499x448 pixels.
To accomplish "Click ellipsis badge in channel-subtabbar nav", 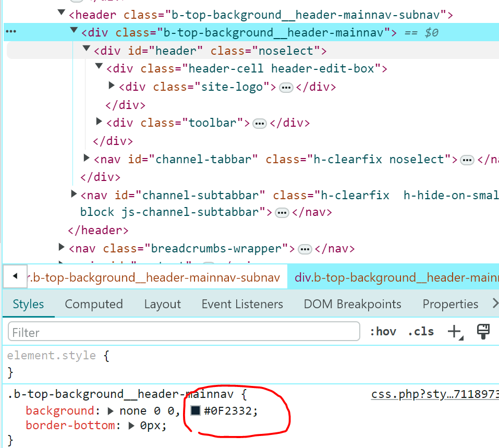I will pos(282,213).
